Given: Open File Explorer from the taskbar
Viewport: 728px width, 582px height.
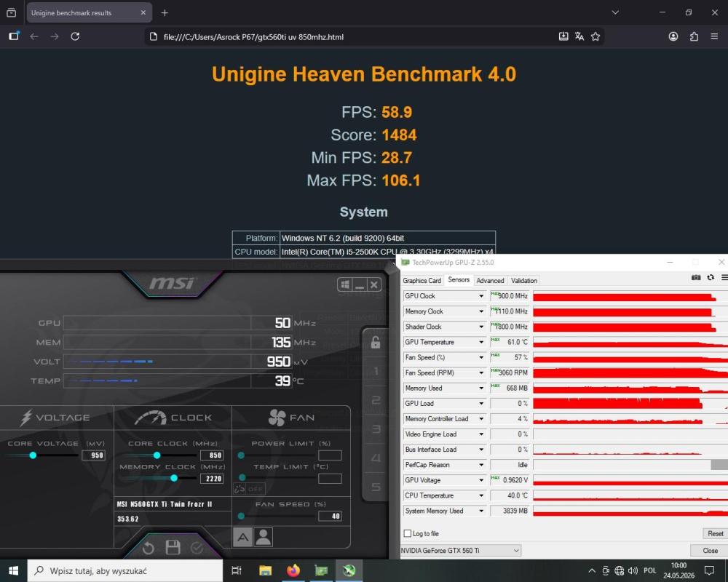Looking at the screenshot, I should pos(265,570).
